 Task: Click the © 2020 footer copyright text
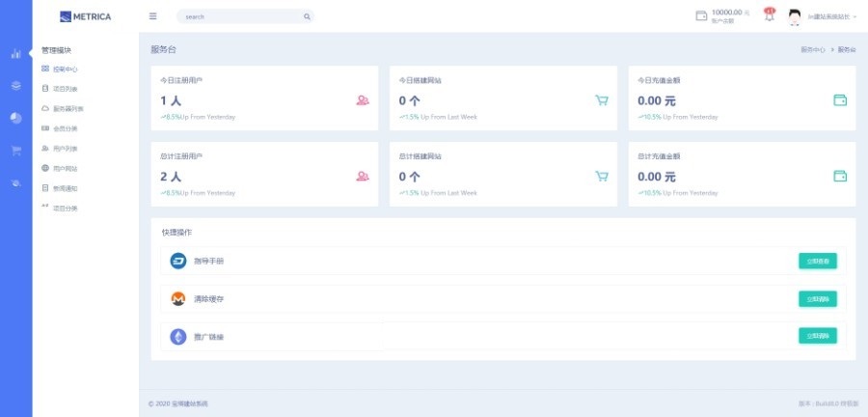point(178,404)
